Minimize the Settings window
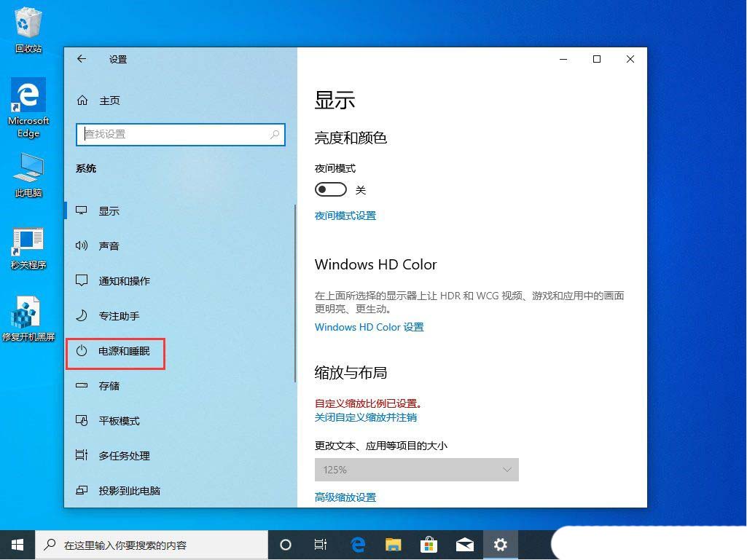 tap(563, 58)
